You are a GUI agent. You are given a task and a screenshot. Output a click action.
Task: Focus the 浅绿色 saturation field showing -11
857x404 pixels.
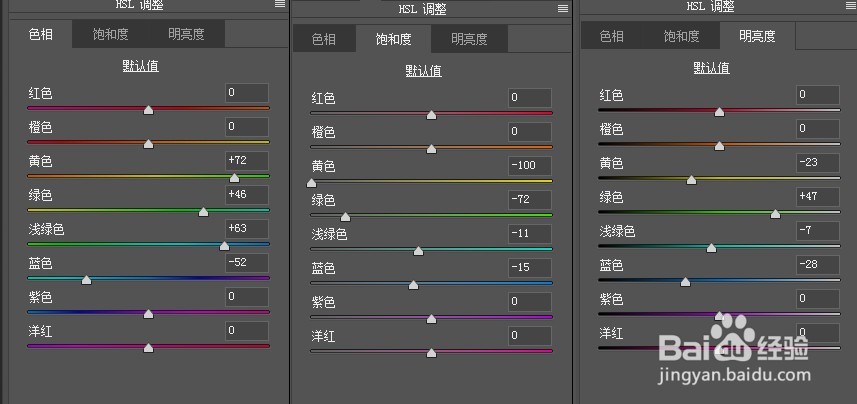(x=530, y=233)
